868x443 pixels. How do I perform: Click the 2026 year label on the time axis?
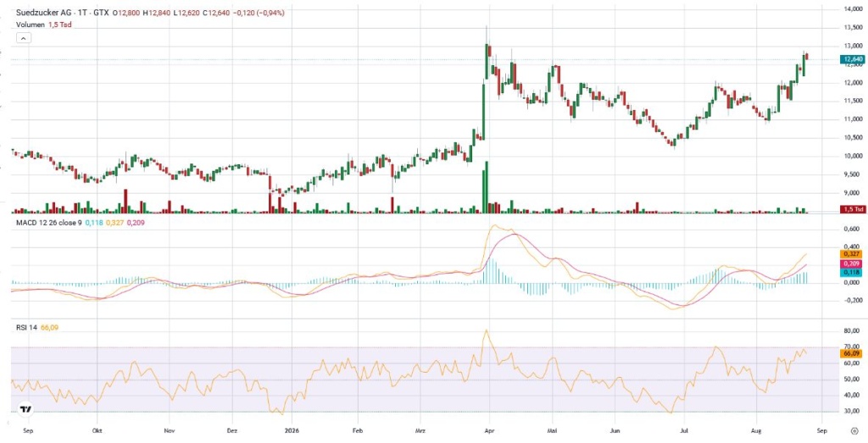click(292, 429)
